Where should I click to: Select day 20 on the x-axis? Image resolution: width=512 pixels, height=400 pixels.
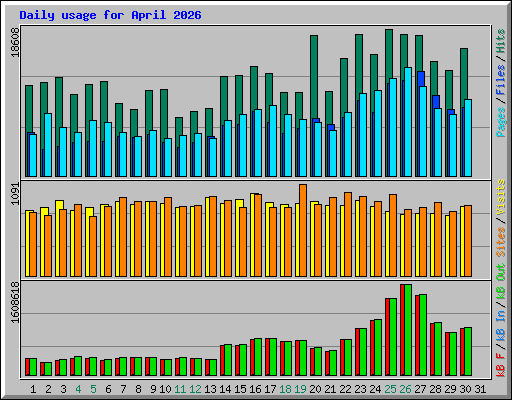pos(315,389)
